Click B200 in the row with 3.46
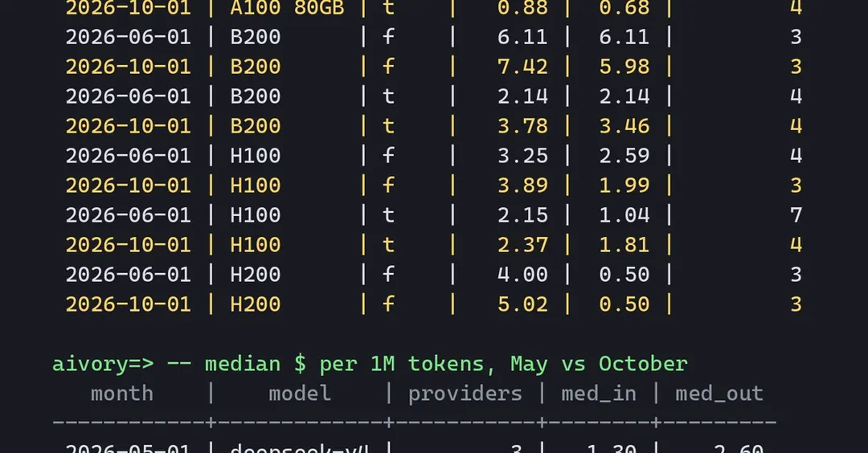Image resolution: width=868 pixels, height=453 pixels. click(256, 126)
